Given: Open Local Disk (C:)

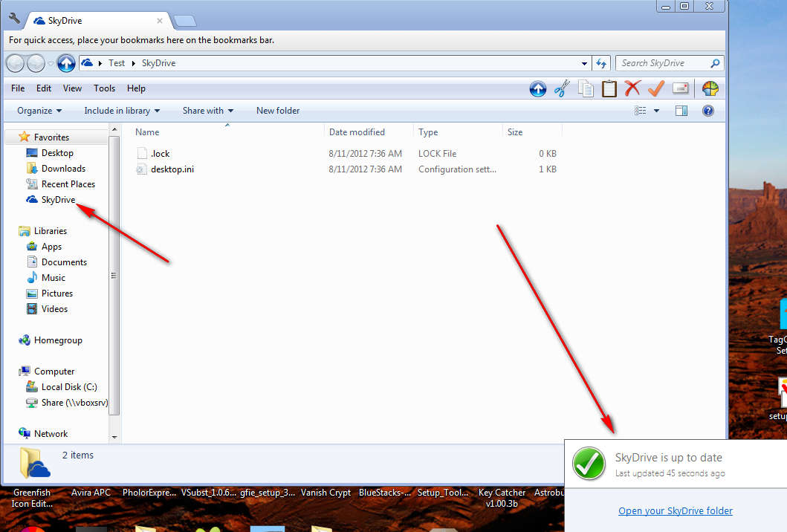Looking at the screenshot, I should click(69, 386).
